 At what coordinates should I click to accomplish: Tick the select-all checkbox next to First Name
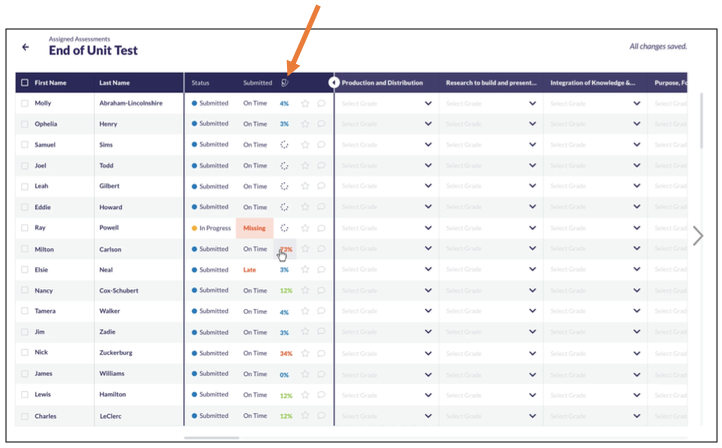pyautogui.click(x=25, y=82)
